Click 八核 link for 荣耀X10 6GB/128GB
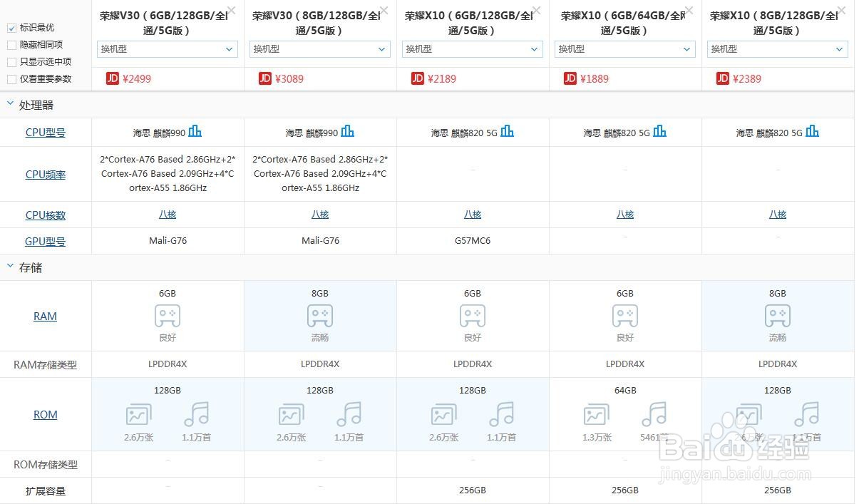 [473, 215]
